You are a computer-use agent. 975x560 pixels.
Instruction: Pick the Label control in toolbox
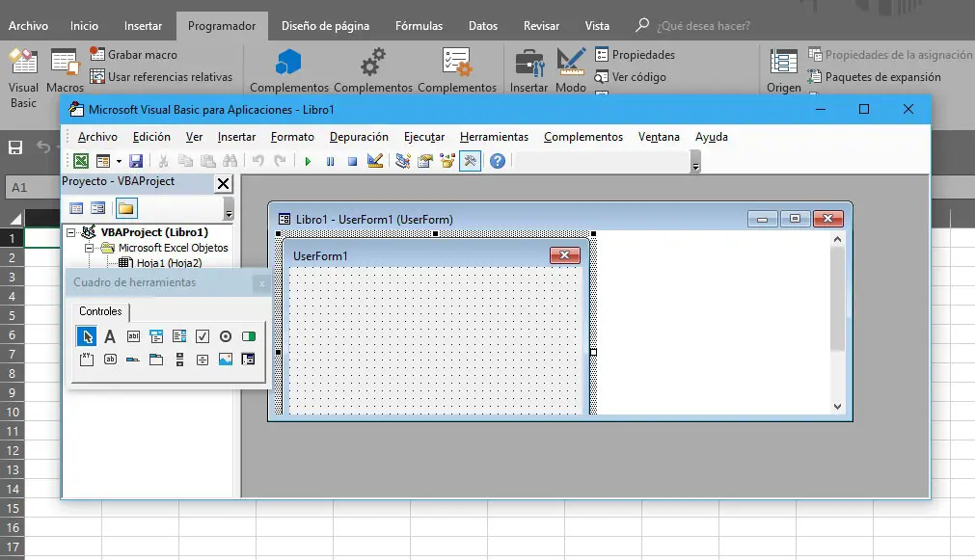click(x=110, y=336)
